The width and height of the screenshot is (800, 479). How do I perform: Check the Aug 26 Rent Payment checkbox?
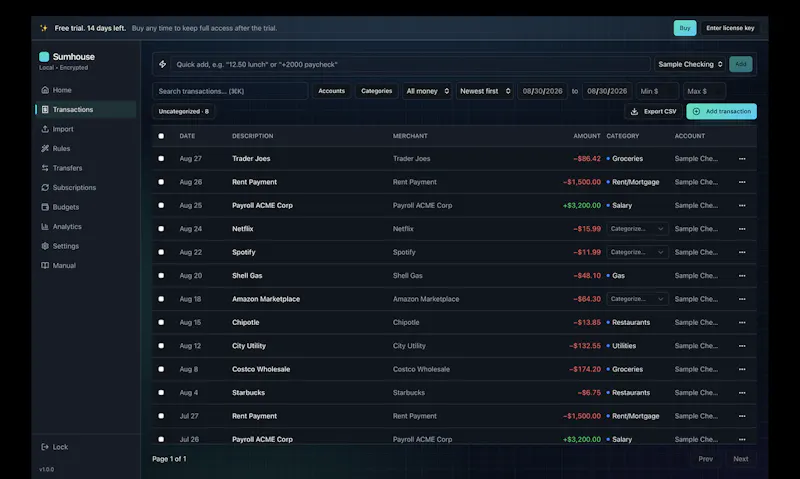[x=161, y=182]
